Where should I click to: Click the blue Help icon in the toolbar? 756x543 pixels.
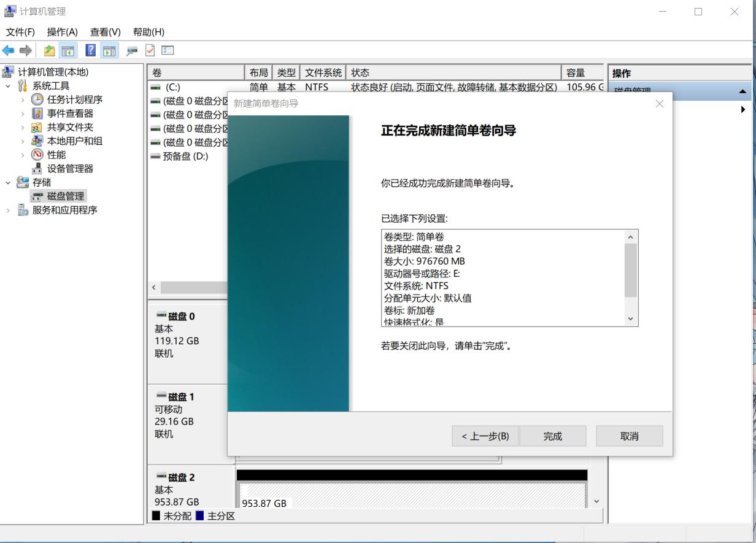(91, 50)
